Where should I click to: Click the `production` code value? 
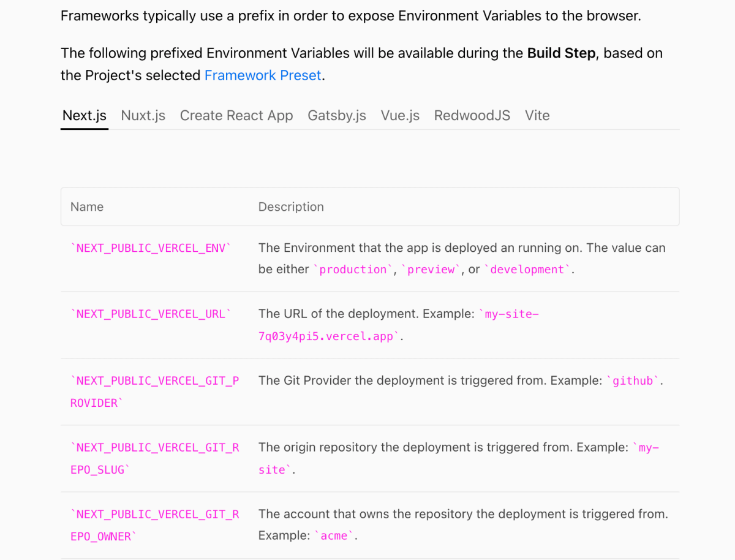tap(353, 270)
